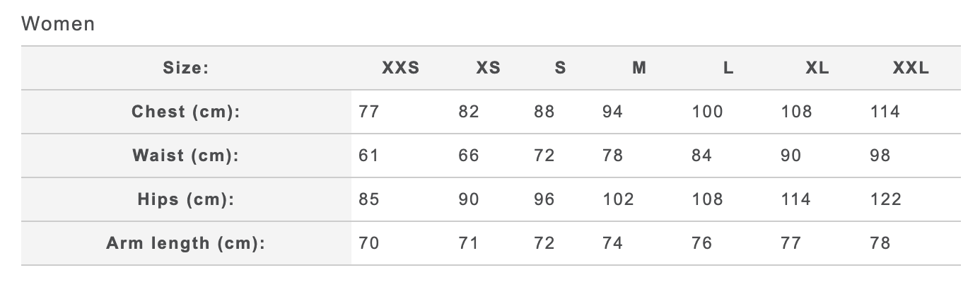Select the waist value 78 for M
The width and height of the screenshot is (980, 287).
[x=612, y=156]
